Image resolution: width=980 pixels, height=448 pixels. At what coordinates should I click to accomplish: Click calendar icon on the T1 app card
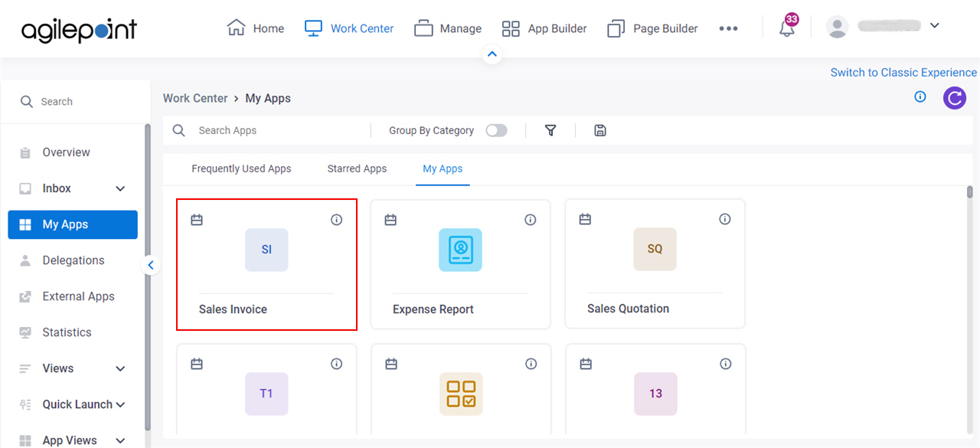tap(197, 364)
